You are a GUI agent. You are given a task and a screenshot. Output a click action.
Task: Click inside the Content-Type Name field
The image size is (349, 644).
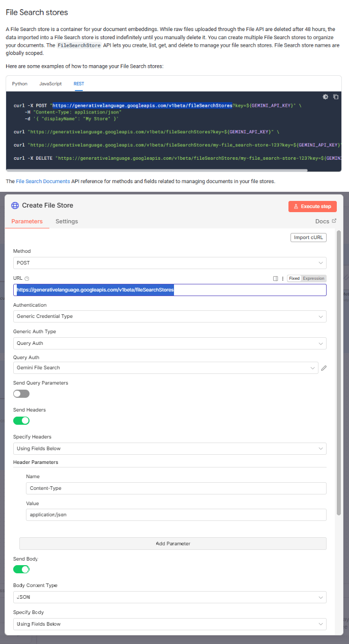coord(176,487)
